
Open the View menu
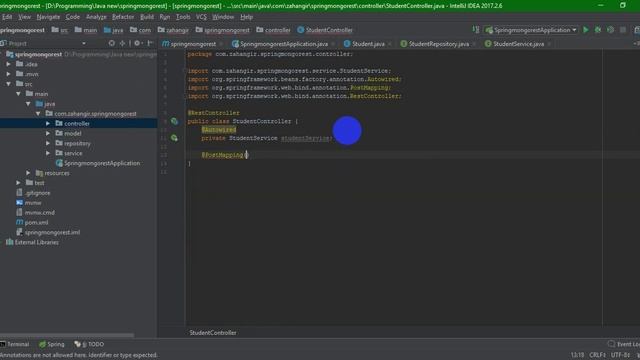24,17
